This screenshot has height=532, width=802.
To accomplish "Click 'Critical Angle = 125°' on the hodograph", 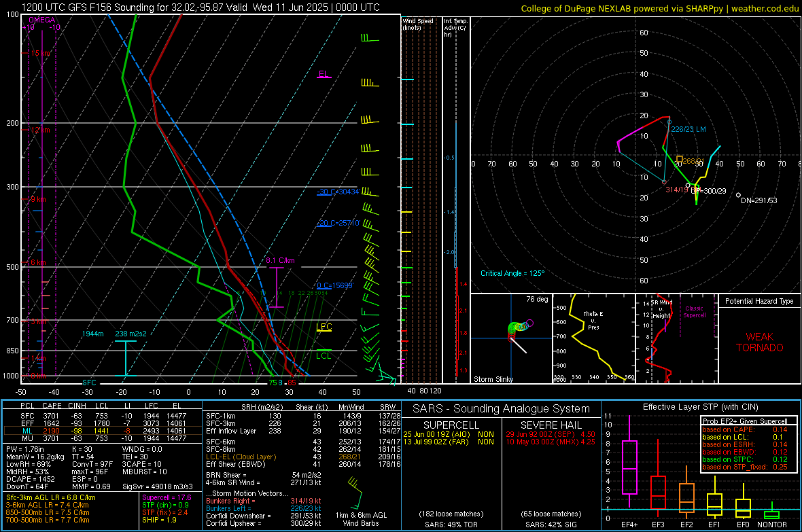I will 512,273.
